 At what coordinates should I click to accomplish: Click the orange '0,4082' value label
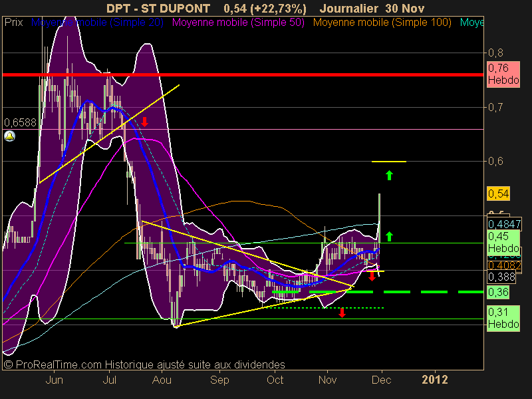[504, 265]
